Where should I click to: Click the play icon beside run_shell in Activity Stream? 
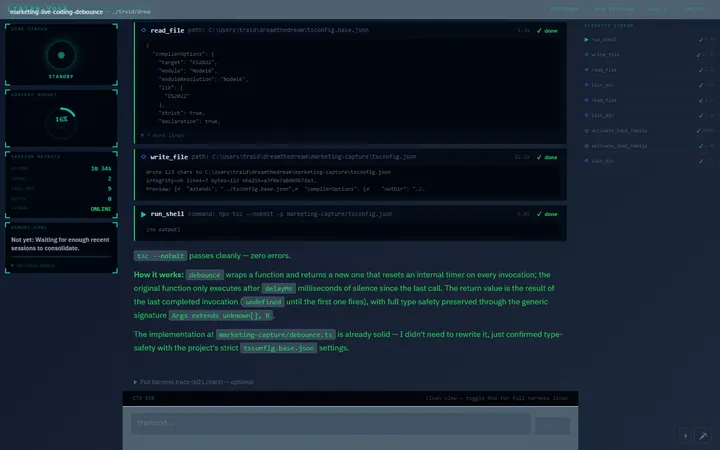tap(586, 39)
